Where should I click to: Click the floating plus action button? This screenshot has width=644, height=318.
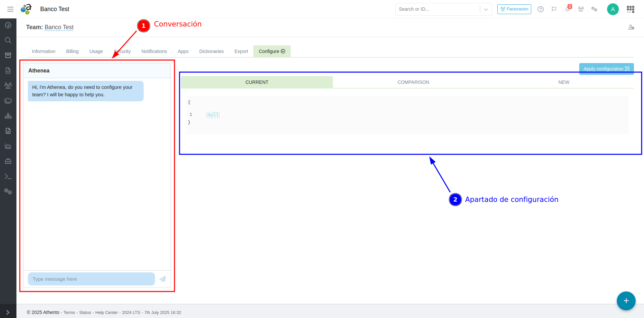pos(626,301)
